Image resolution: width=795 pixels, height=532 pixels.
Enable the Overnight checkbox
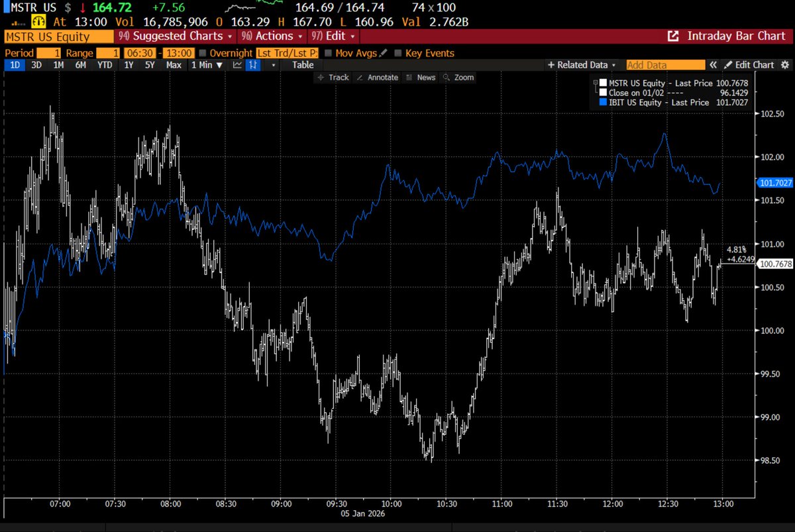pyautogui.click(x=203, y=53)
